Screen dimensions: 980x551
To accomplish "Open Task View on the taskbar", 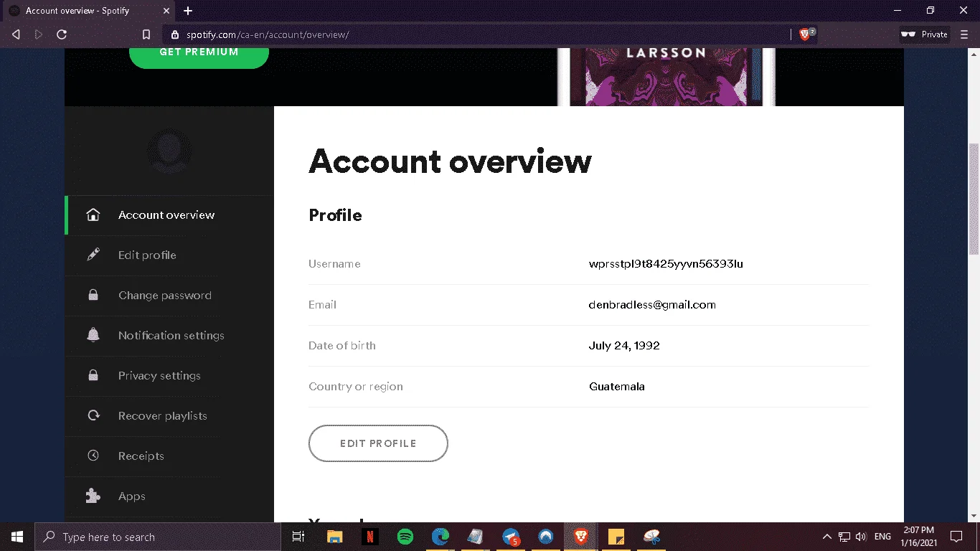I will click(x=298, y=537).
